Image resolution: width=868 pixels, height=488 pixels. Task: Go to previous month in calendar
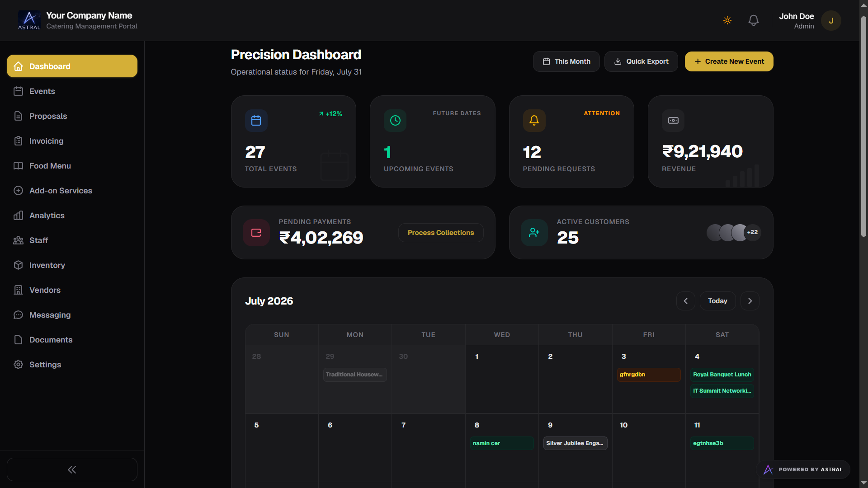coord(686,301)
